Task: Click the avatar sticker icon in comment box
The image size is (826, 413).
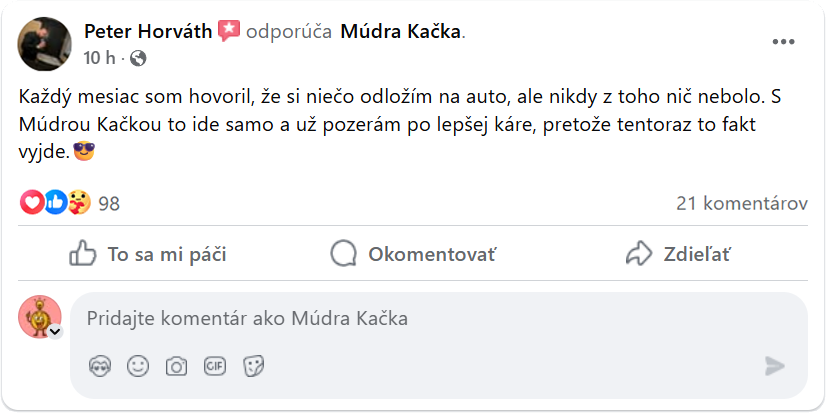Action: 100,366
